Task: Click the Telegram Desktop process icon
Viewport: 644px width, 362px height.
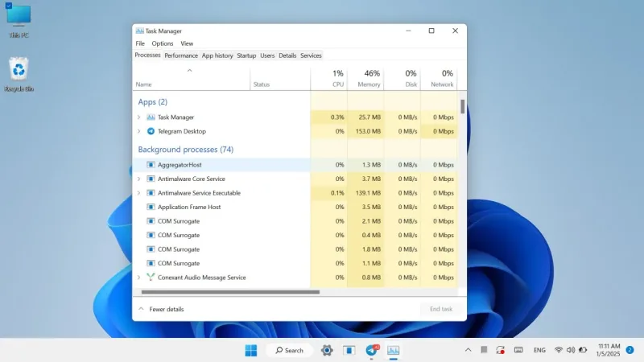Action: (x=151, y=131)
